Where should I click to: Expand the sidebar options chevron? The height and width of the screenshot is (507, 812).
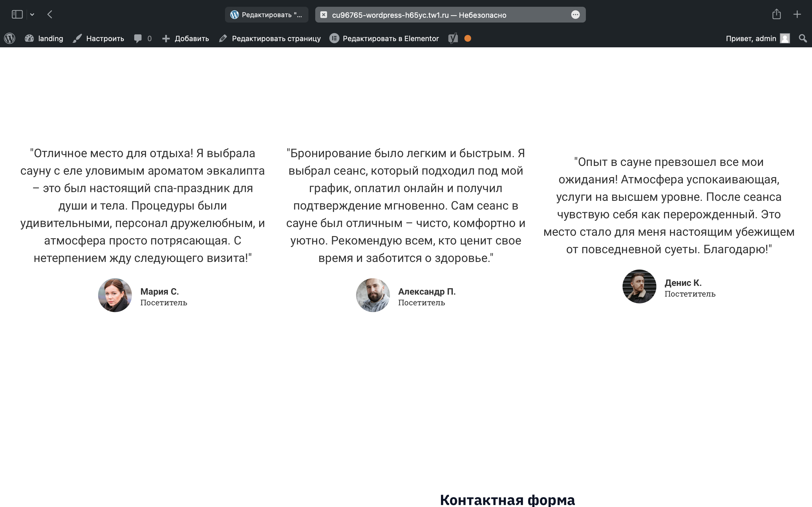(x=32, y=14)
